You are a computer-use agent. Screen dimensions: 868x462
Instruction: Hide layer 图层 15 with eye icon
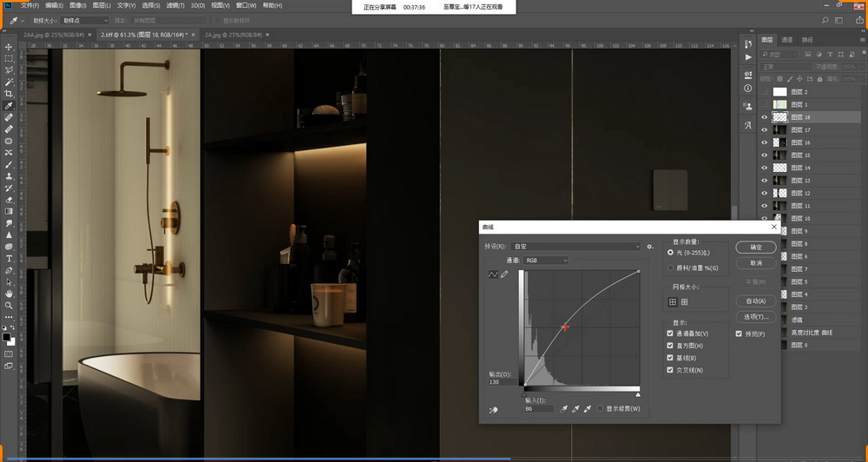765,155
